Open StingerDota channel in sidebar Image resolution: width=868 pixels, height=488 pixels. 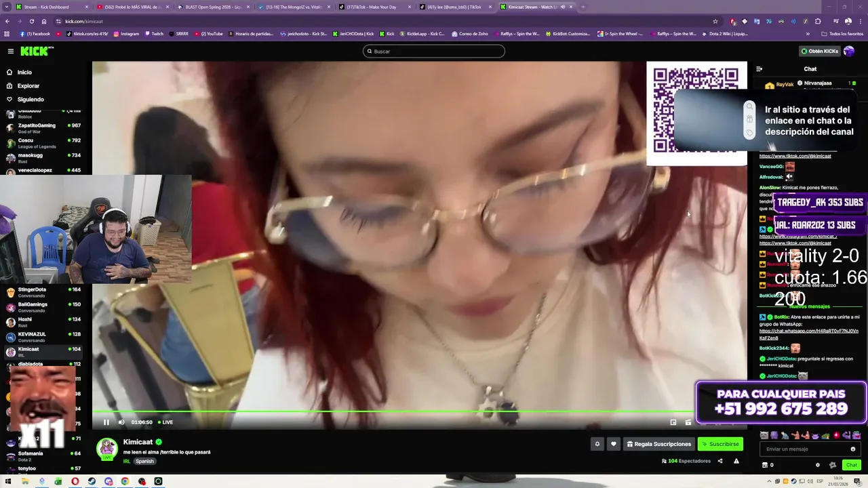pos(44,292)
